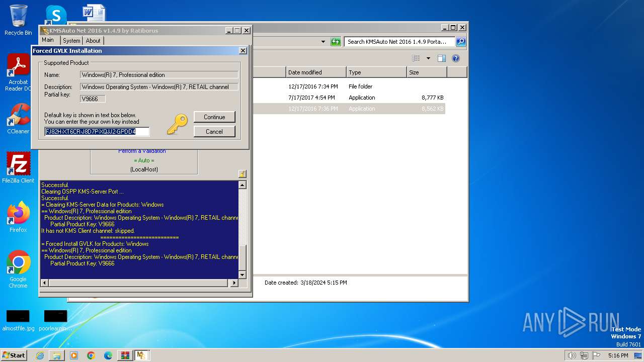Click the product key text field
644x362 pixels.
pyautogui.click(x=97, y=132)
